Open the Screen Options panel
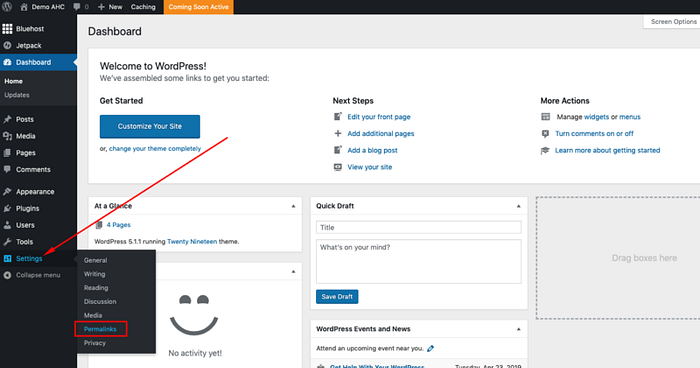This screenshot has width=700, height=368. click(x=673, y=21)
